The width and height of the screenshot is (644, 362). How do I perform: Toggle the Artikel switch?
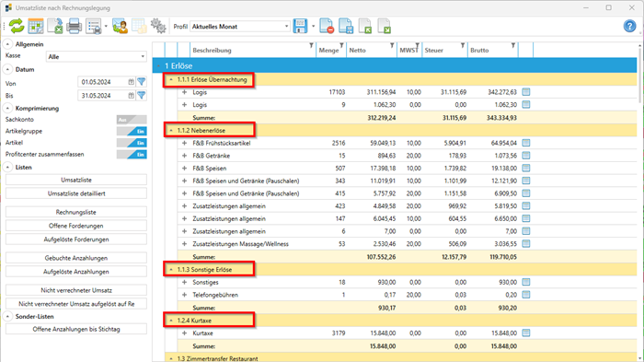[132, 143]
